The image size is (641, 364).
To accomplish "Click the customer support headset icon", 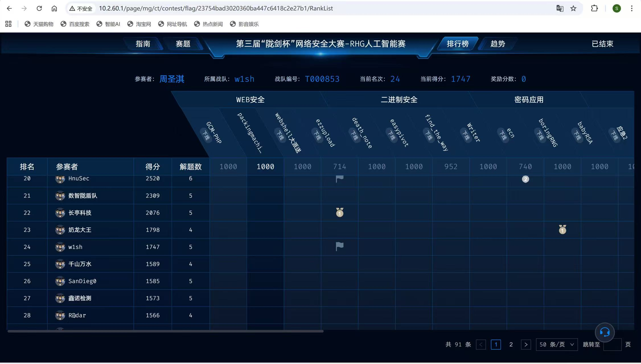I will 605,332.
